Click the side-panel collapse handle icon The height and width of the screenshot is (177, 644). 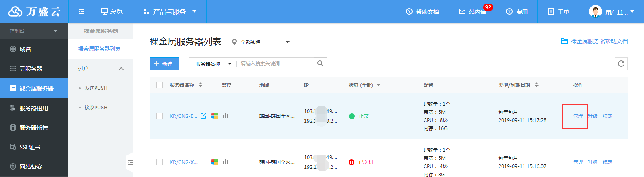point(130,162)
